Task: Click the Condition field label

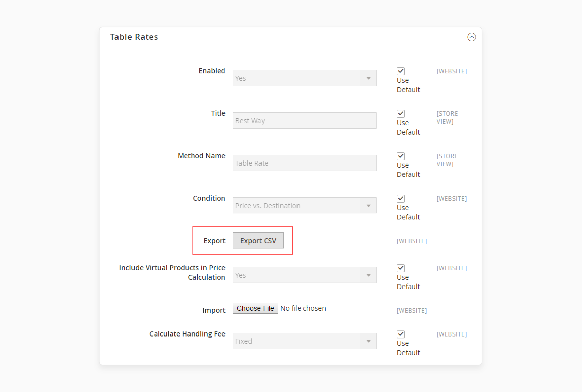Action: point(209,198)
